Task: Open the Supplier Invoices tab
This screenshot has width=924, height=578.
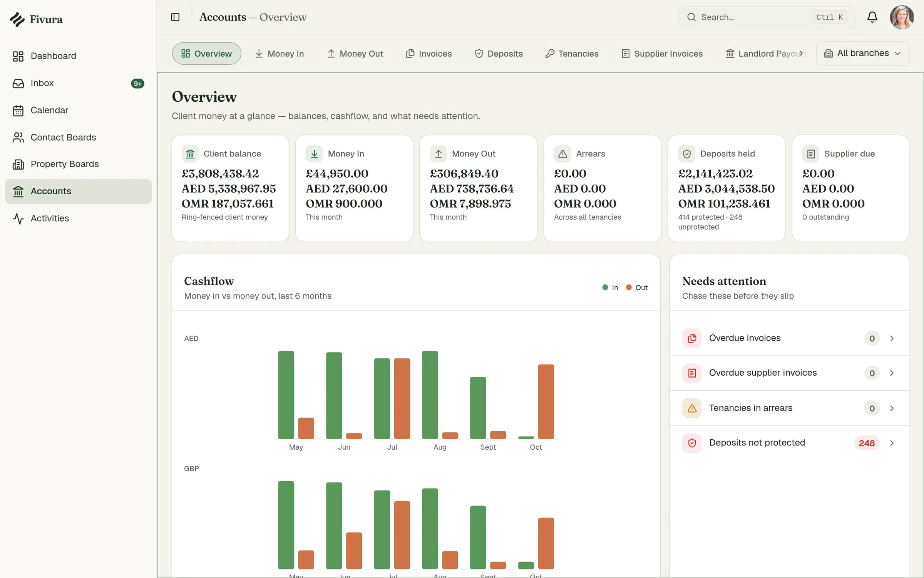Action: point(662,54)
